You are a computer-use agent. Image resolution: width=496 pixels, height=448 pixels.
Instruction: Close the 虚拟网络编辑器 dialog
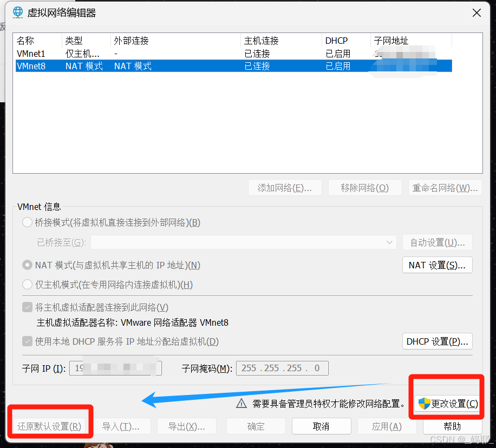click(x=477, y=12)
